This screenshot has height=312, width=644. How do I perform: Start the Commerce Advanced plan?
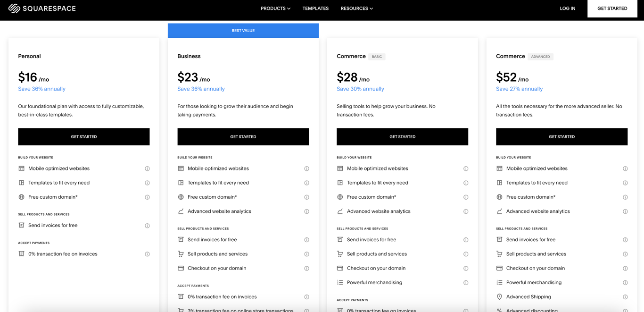tap(561, 136)
